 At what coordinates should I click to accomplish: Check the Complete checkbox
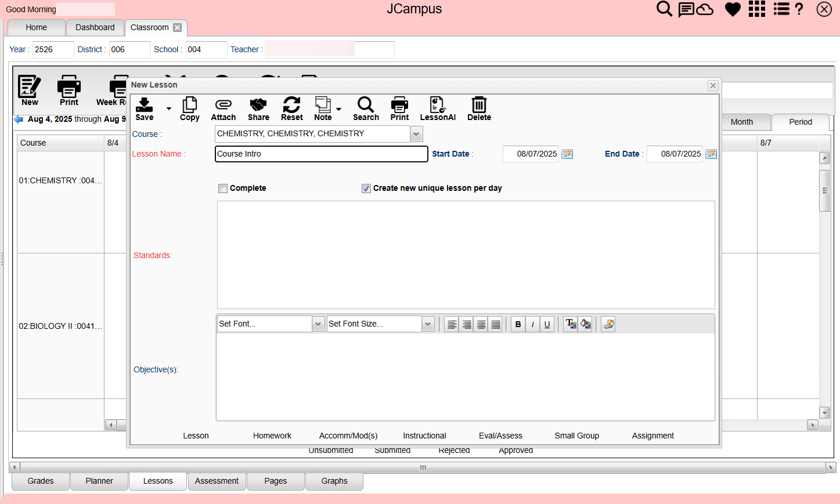(223, 188)
